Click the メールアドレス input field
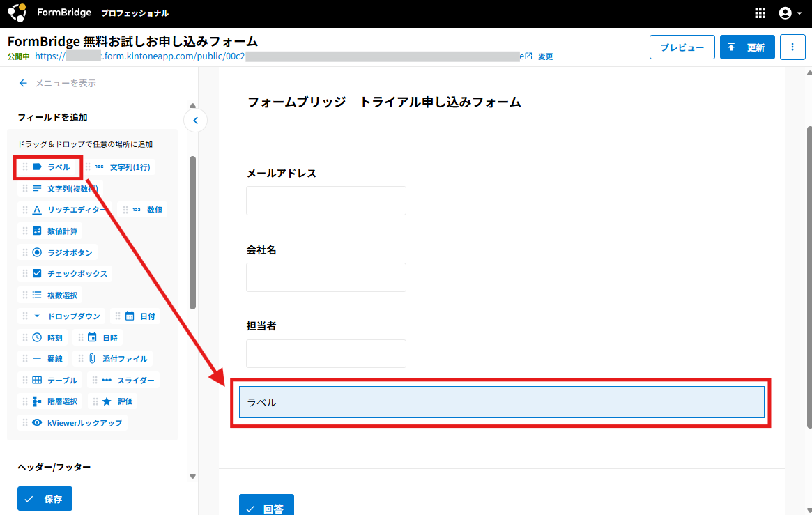Viewport: 812px width, 515px height. pos(326,201)
